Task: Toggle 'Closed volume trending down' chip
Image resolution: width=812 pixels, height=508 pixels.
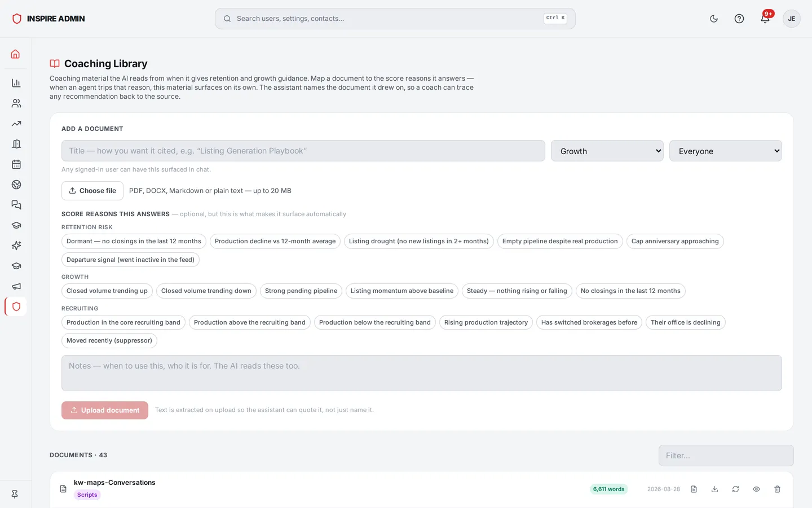Action: (x=206, y=291)
